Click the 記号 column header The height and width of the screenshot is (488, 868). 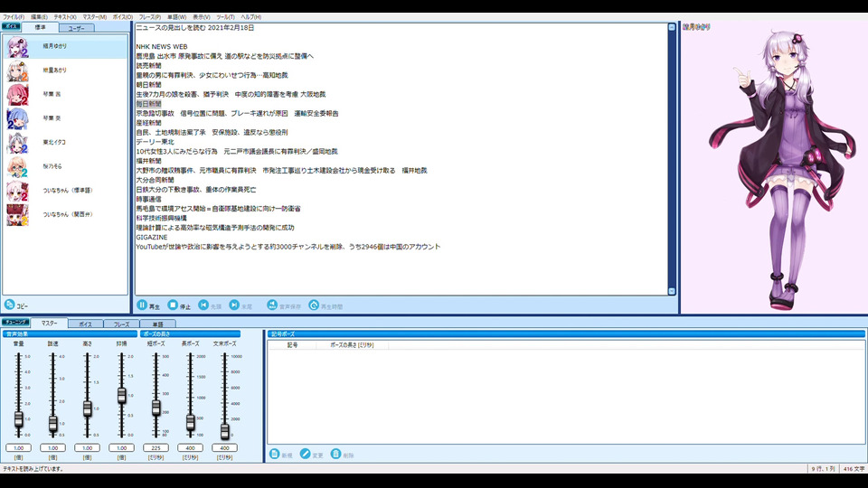coord(292,344)
